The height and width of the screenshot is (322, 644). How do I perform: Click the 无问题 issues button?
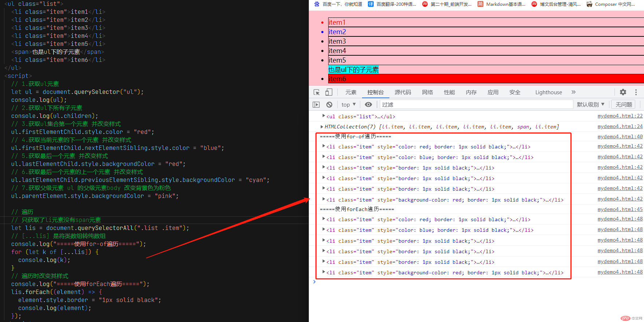coord(624,105)
